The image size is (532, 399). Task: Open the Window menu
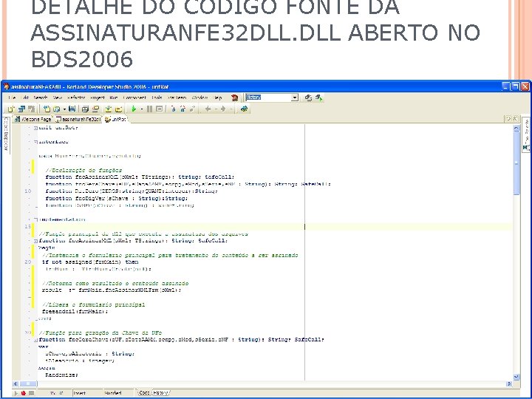[x=199, y=98]
